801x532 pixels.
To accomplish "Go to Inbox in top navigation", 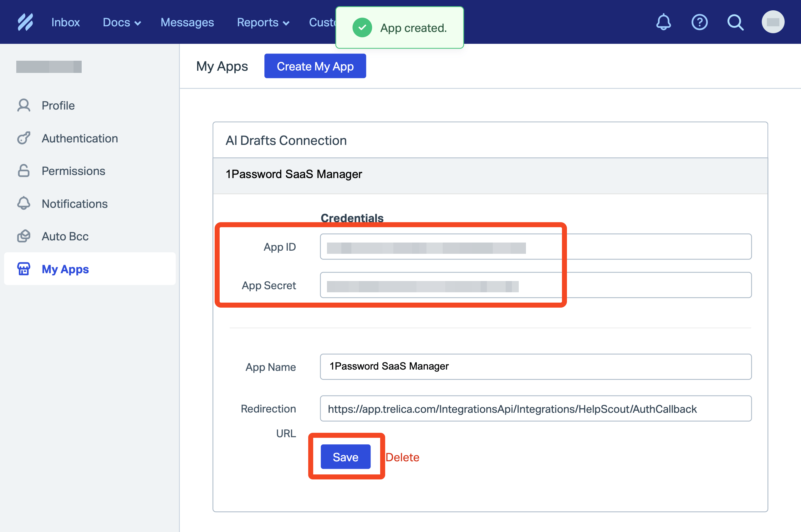I will point(65,23).
